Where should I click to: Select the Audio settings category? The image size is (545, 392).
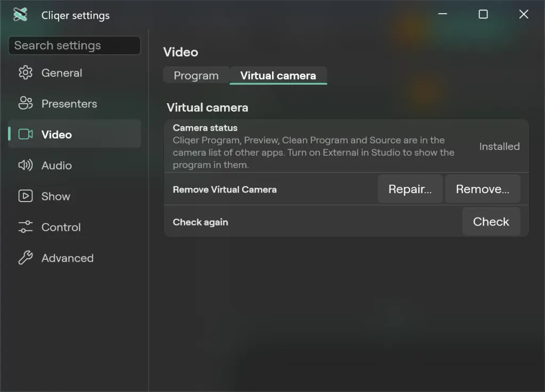[75, 165]
